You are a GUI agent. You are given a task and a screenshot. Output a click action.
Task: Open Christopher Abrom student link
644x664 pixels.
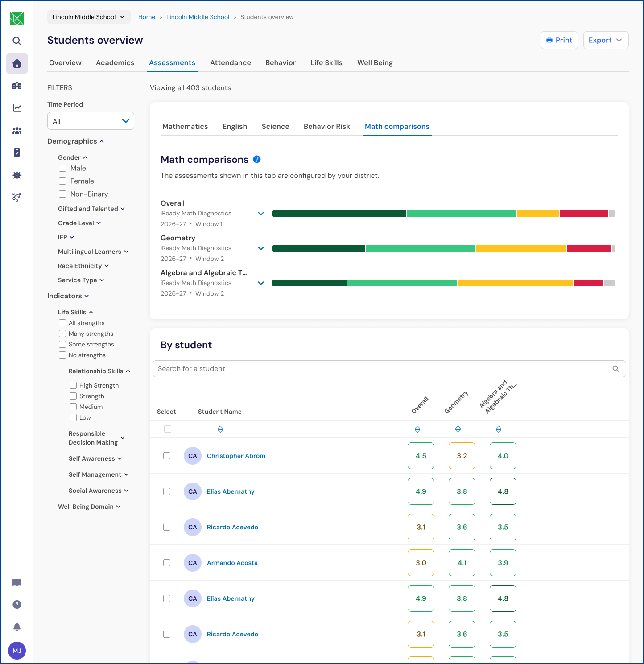(x=236, y=456)
